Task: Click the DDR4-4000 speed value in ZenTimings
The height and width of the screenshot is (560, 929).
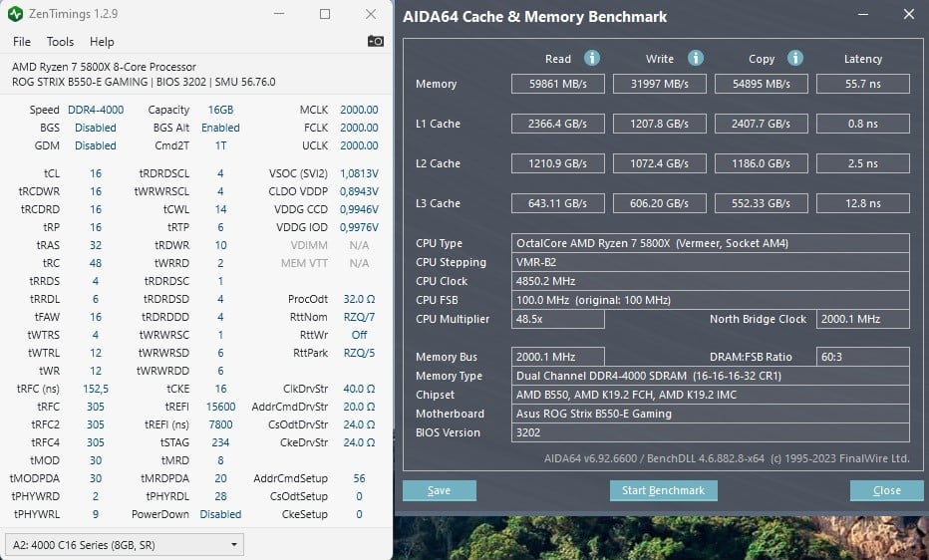Action: (96, 110)
